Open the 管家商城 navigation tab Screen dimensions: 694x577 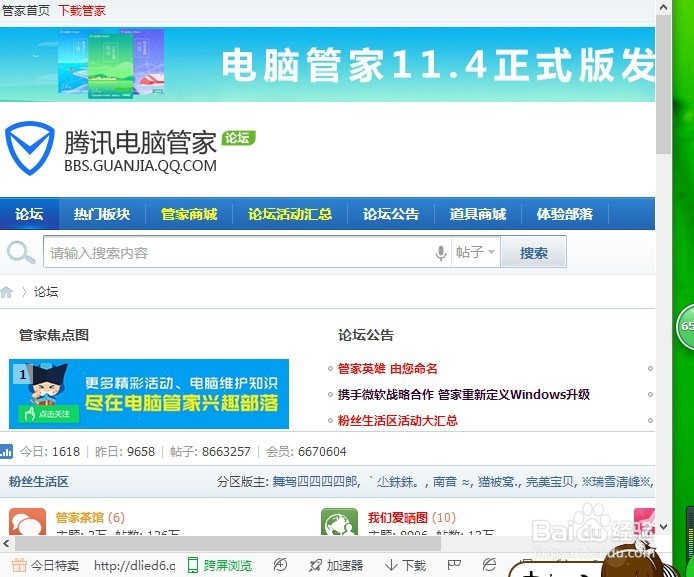click(x=189, y=214)
